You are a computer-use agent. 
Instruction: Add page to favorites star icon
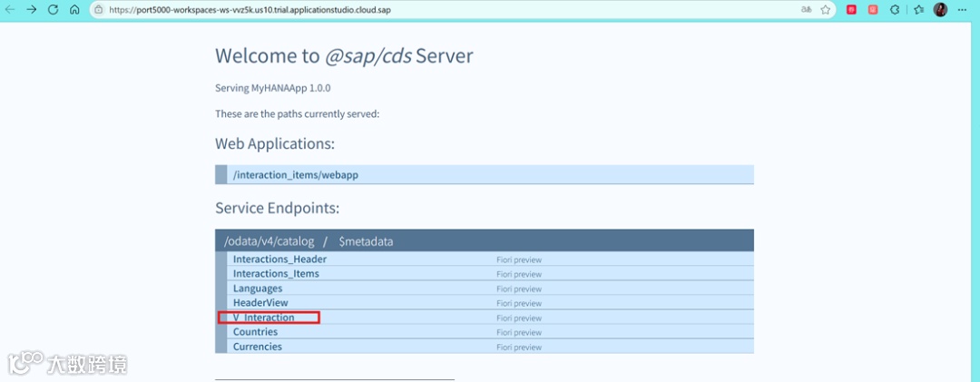826,10
